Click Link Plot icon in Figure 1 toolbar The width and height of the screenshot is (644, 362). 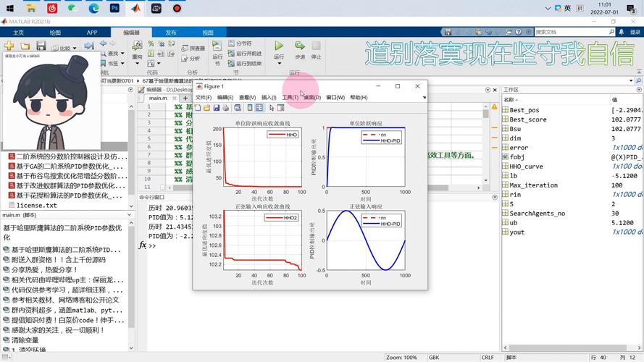coord(238,108)
